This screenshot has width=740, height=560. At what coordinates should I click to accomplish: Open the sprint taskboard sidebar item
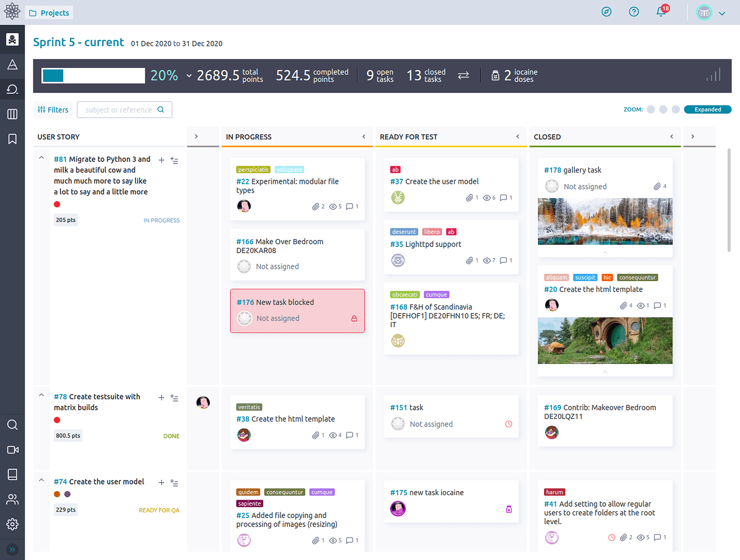coord(12,89)
